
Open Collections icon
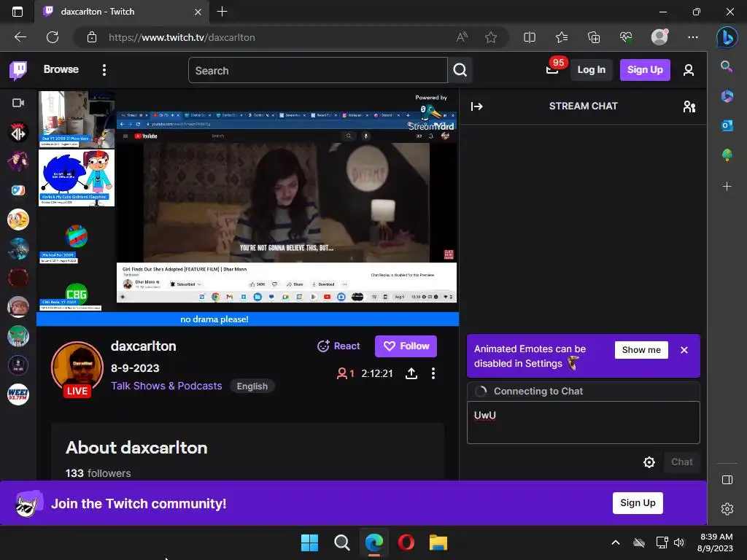point(594,37)
